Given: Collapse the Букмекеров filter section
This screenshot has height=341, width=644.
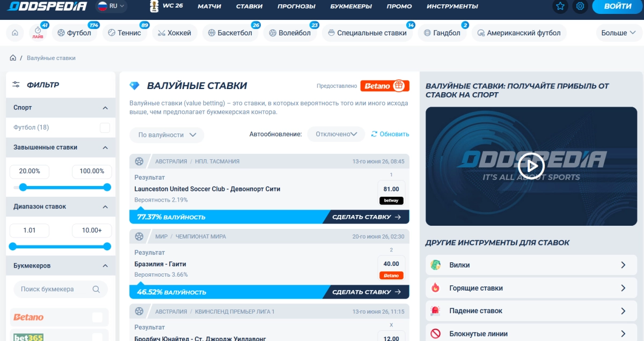Looking at the screenshot, I should pyautogui.click(x=105, y=265).
